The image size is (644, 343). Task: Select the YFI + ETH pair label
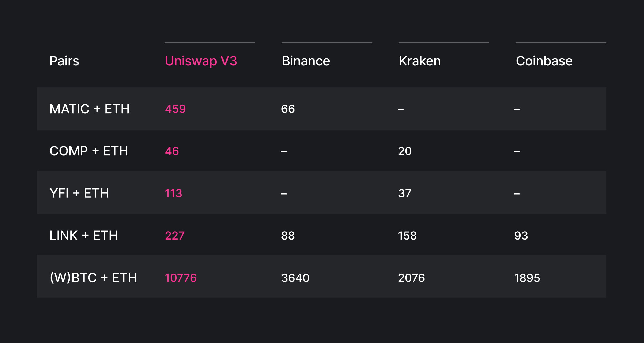(x=79, y=193)
